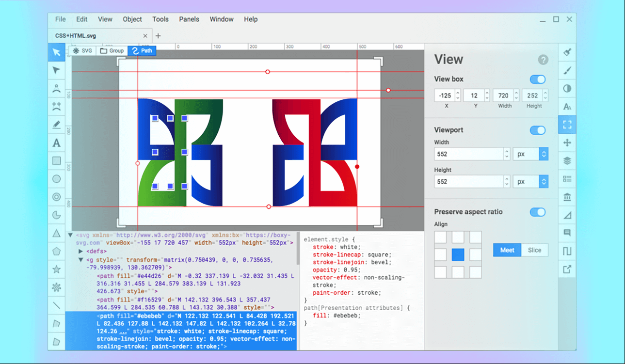This screenshot has width=625, height=364.
Task: Collapse the g transform element
Action: (x=81, y=260)
